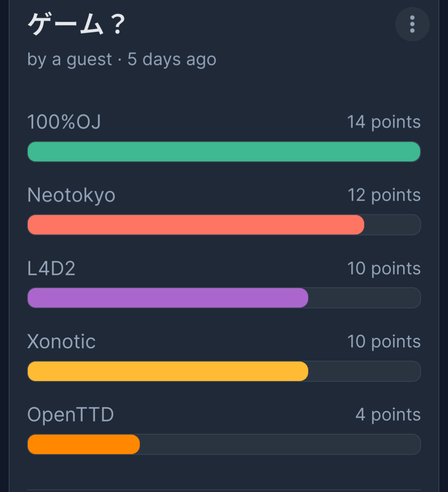The height and width of the screenshot is (492, 448).
Task: Click the poll title ゲーム？
Action: click(76, 25)
